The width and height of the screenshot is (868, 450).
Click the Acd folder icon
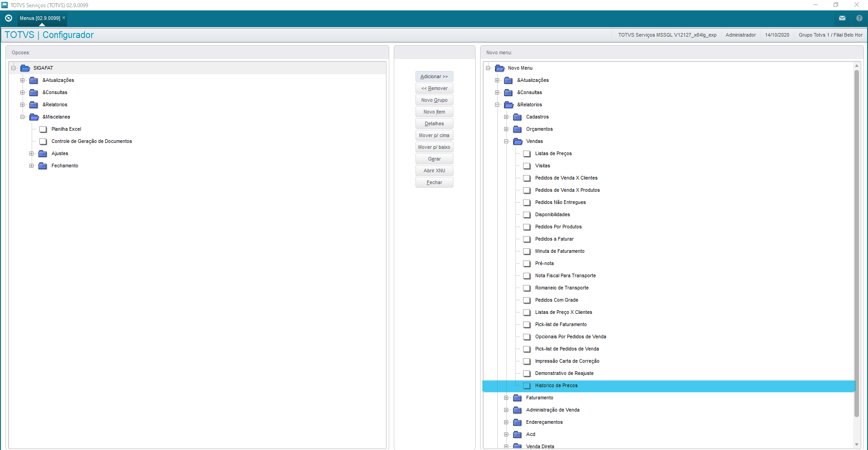(x=518, y=435)
